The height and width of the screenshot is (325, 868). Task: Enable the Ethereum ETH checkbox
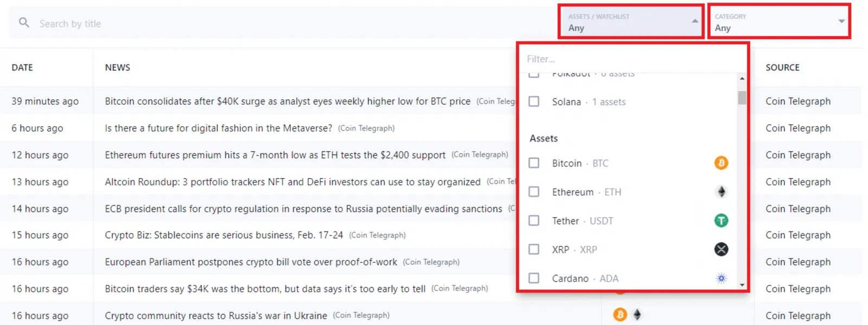pyautogui.click(x=534, y=192)
